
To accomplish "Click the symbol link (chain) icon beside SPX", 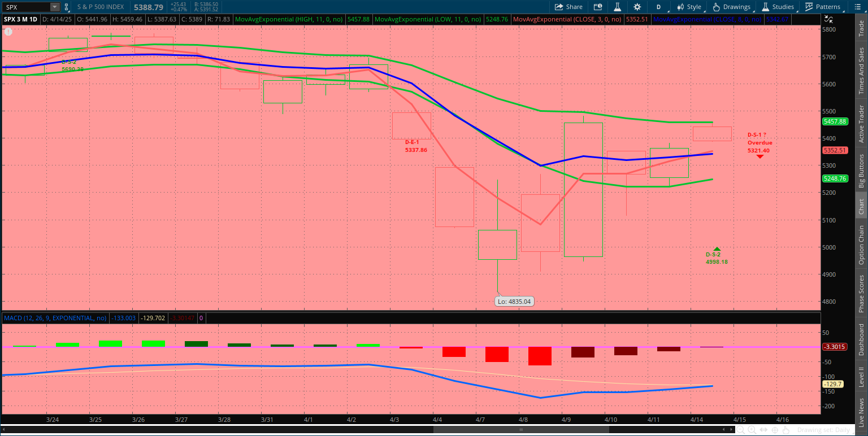I will pos(67,7).
